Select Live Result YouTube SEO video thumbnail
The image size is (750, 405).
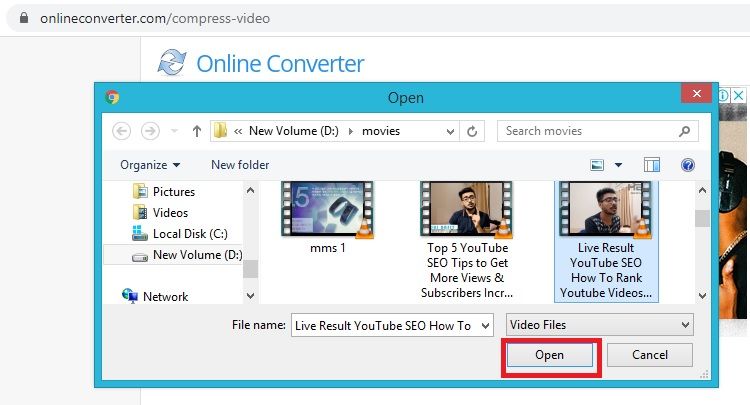(x=606, y=209)
